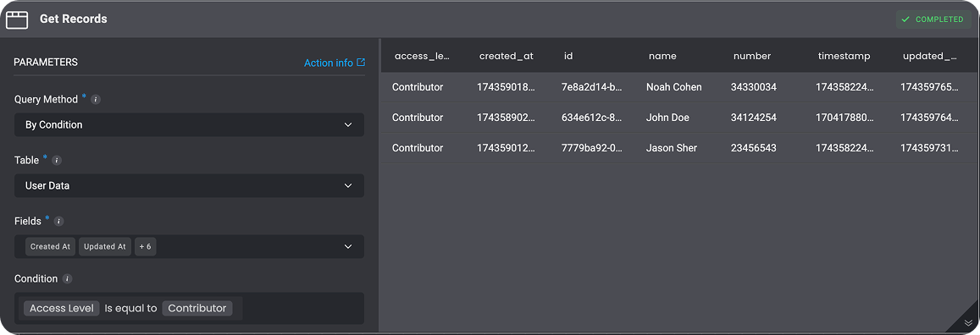Viewport: 980px width, 335px height.
Task: Click timestamp cell 170417880...
Action: 844,118
